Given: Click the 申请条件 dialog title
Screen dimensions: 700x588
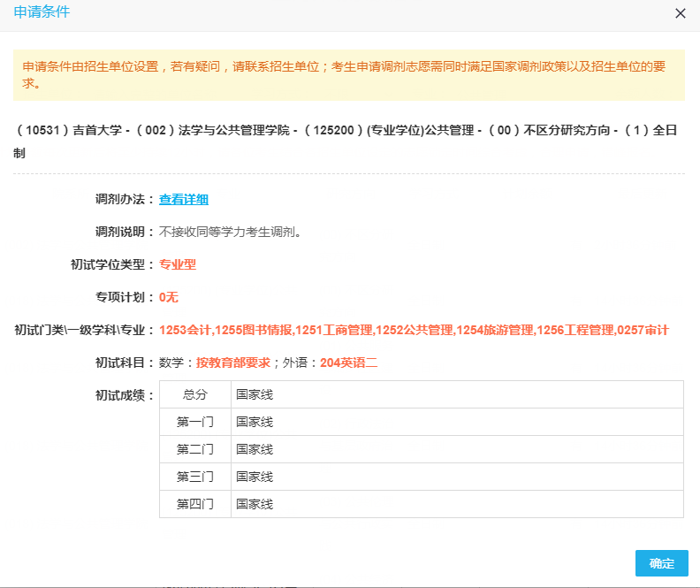Looking at the screenshot, I should pos(42,12).
